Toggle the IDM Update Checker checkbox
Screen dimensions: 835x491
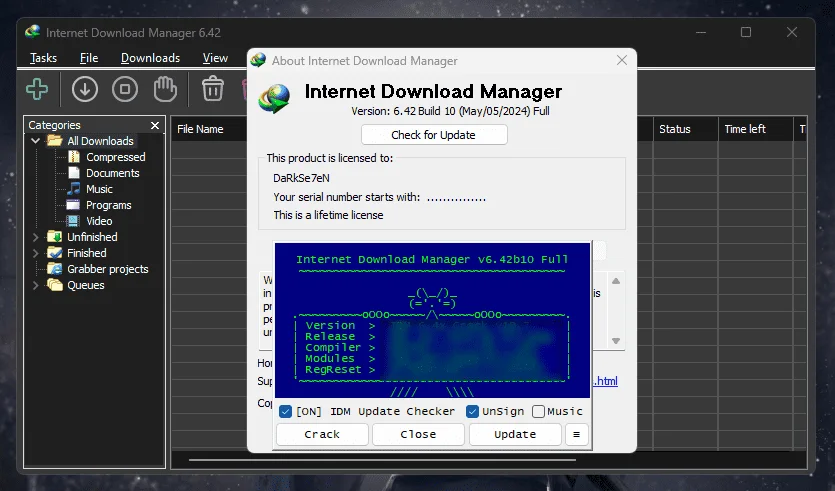click(x=285, y=412)
